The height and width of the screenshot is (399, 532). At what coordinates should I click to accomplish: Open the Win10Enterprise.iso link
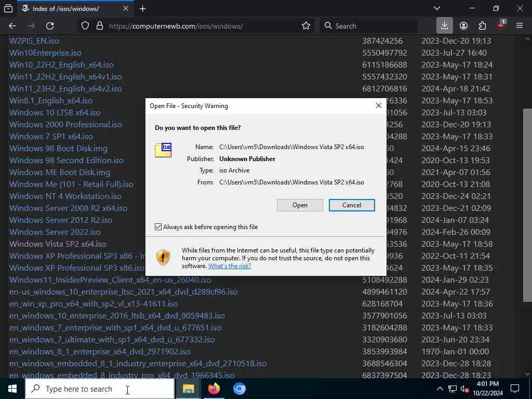point(45,52)
